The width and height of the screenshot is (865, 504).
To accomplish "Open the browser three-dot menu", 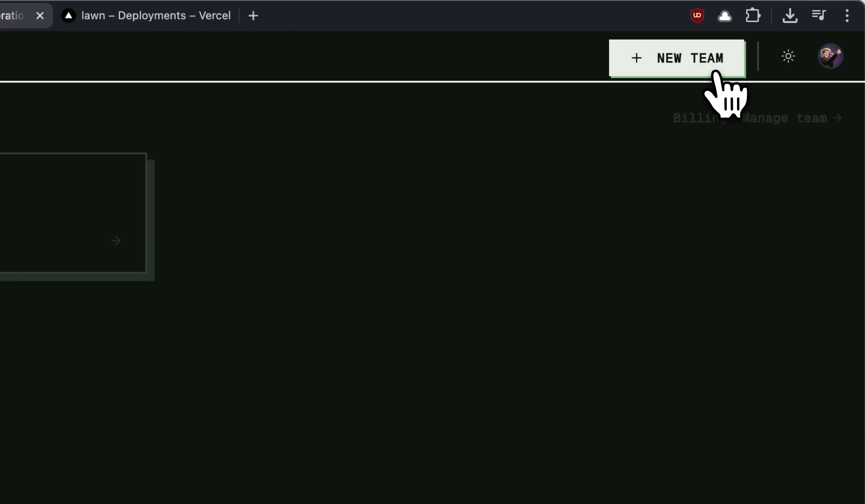I will coord(849,15).
